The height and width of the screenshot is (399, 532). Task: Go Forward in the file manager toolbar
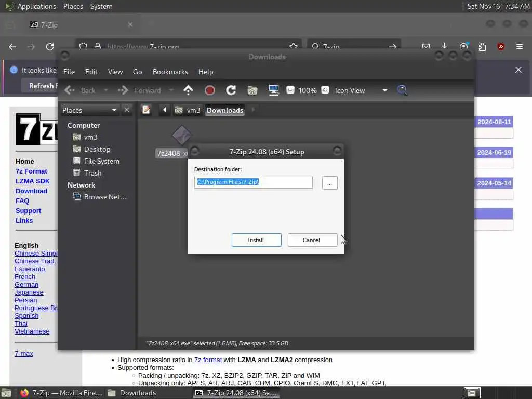point(139,90)
